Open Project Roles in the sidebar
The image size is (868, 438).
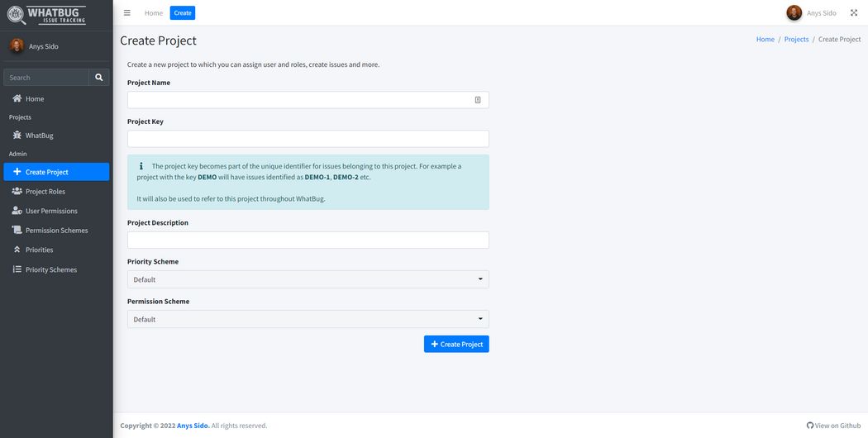click(x=45, y=192)
